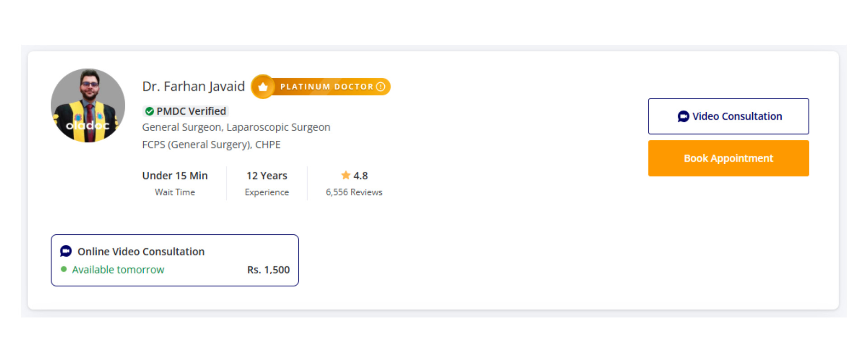Click video icon beside Online Video Consultation

[66, 251]
